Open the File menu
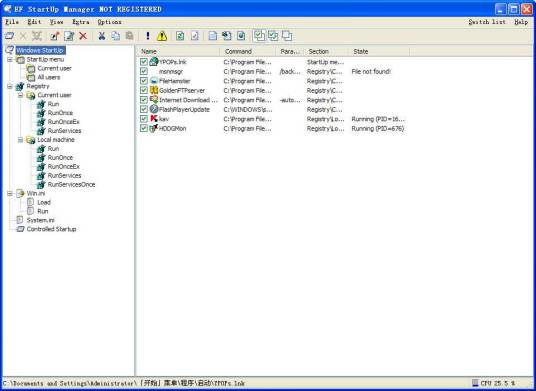 point(12,22)
